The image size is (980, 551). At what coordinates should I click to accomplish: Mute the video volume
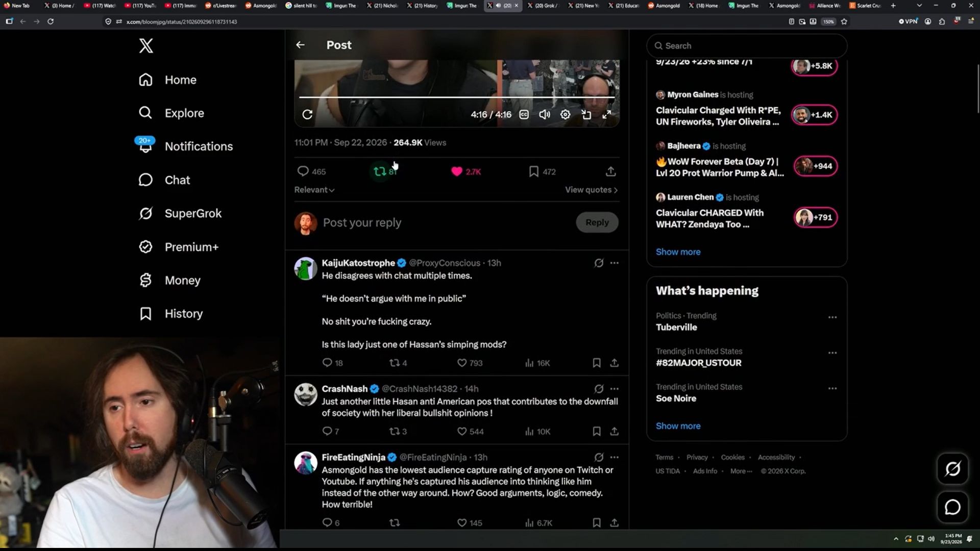[x=545, y=114]
